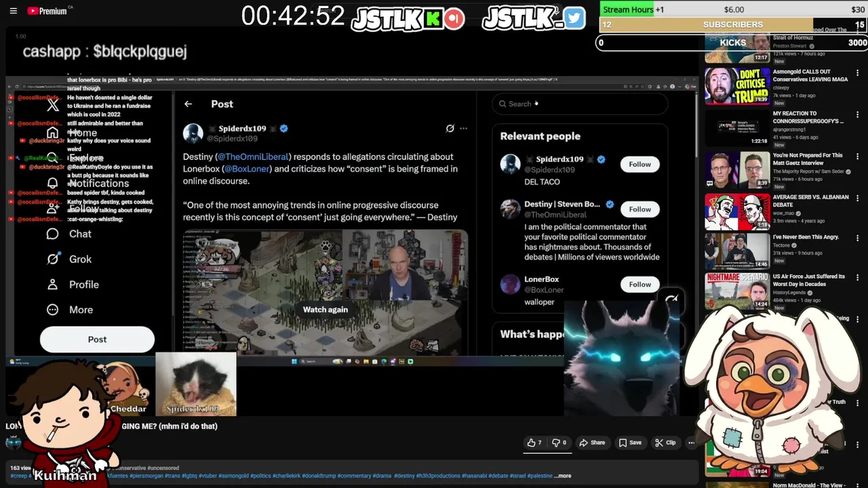Open options for Asmongold CALLS OUT video
Screen dimensions: 868x488
[857, 73]
